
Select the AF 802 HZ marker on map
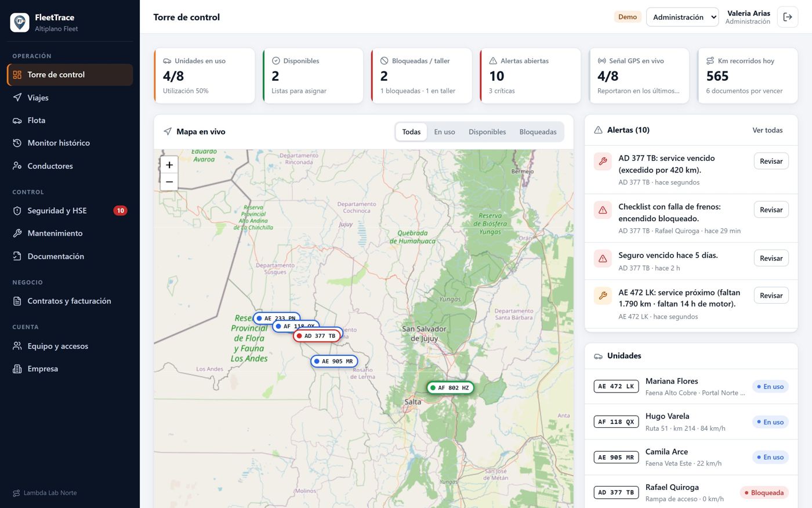click(x=450, y=388)
